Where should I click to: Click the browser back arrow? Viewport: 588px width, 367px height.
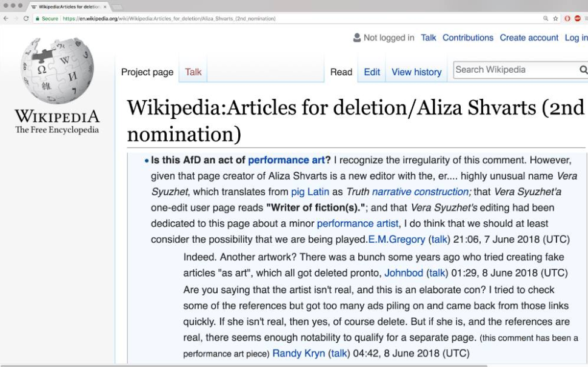tap(5, 18)
